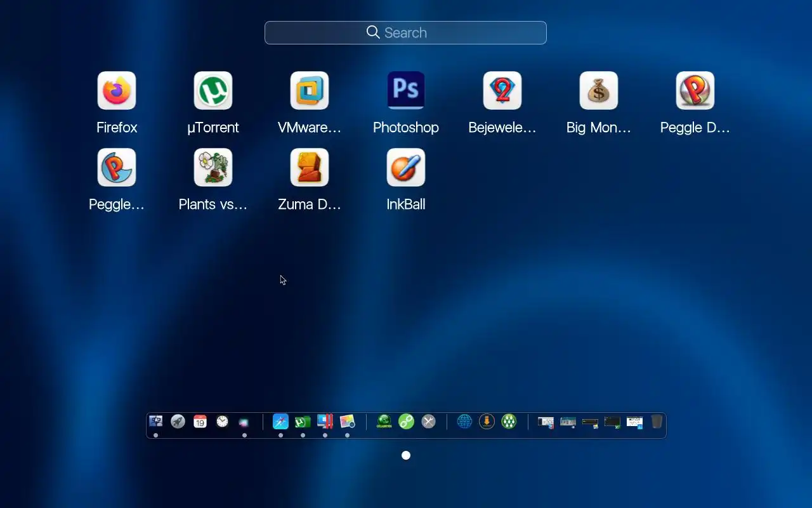
Task: Restore the dark terminal minimized window thumbnail
Action: pos(612,422)
